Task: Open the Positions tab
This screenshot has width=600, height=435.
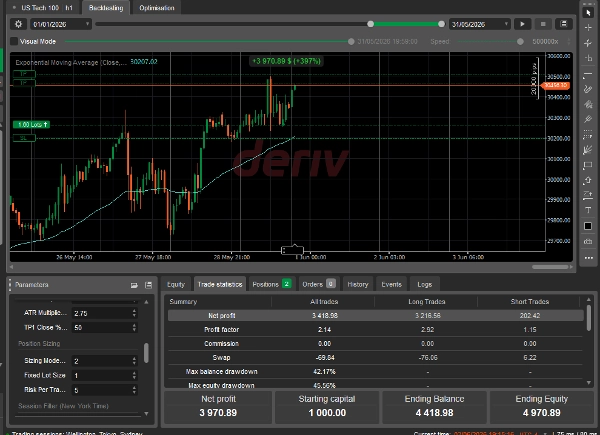Action: [x=272, y=284]
